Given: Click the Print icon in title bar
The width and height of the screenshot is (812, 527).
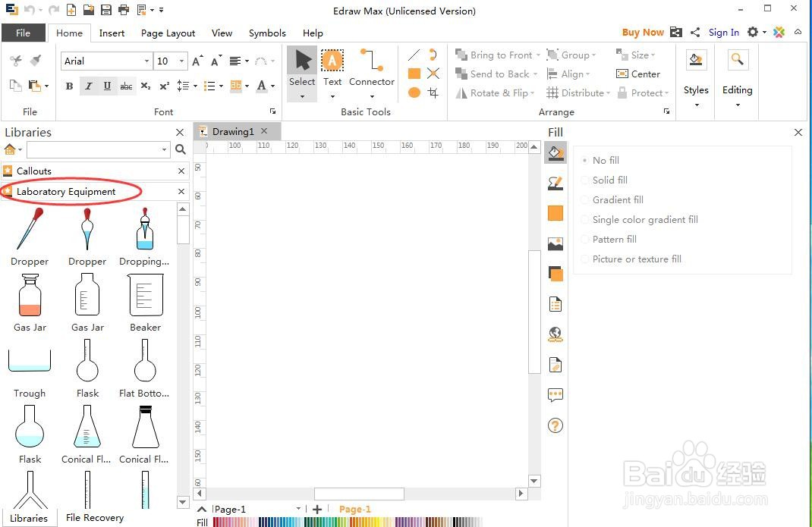Looking at the screenshot, I should click(123, 9).
